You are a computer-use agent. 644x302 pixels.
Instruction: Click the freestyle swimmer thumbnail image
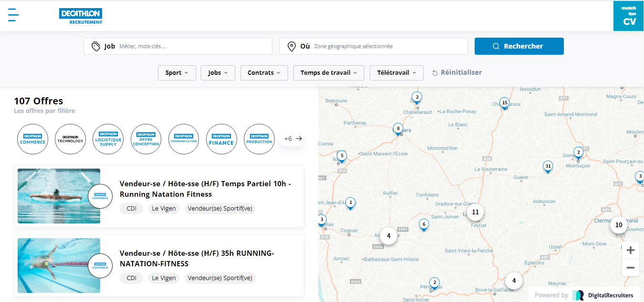click(x=59, y=265)
